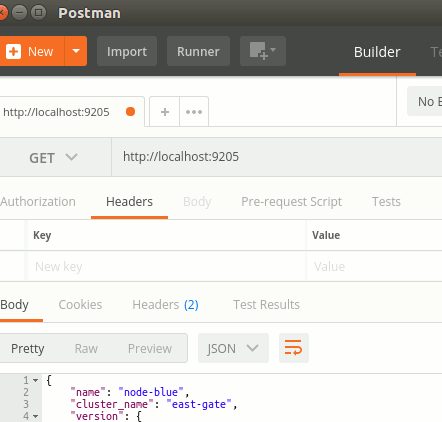Switch to the Authorization tab

point(38,202)
